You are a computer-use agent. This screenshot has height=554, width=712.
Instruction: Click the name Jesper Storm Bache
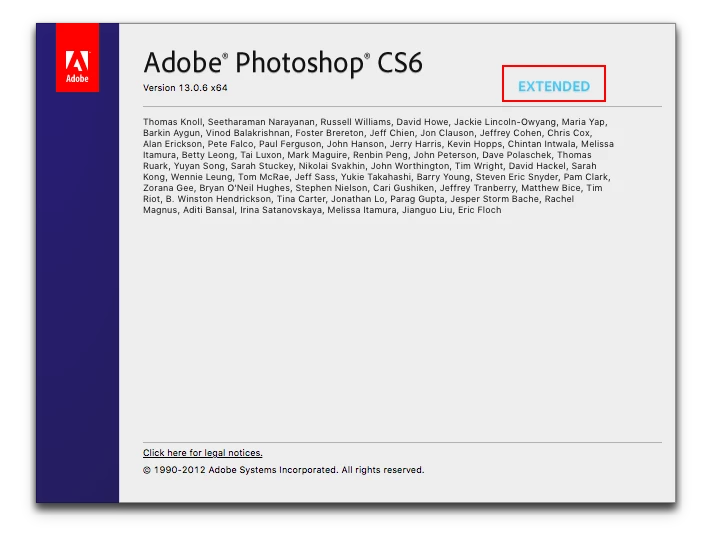[x=494, y=199]
